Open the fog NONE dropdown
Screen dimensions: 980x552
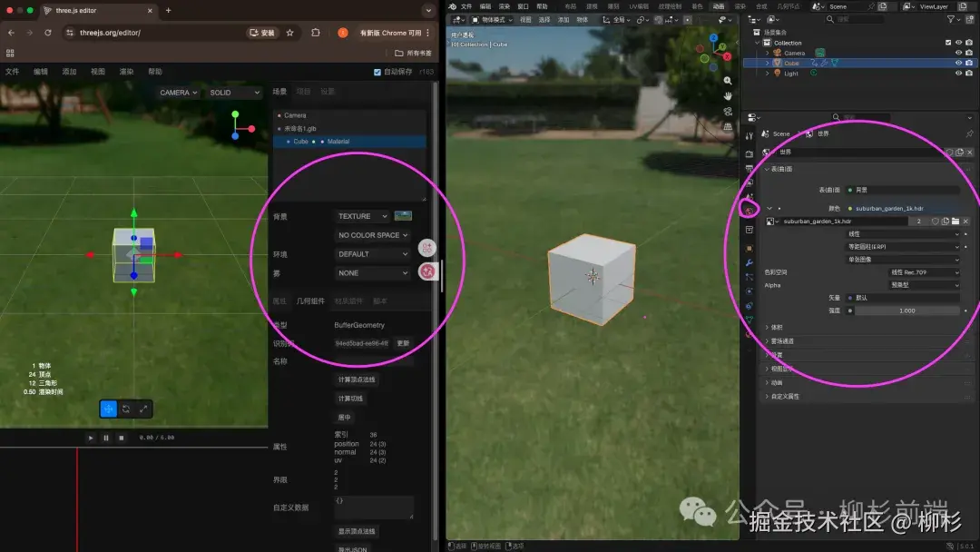coord(373,273)
